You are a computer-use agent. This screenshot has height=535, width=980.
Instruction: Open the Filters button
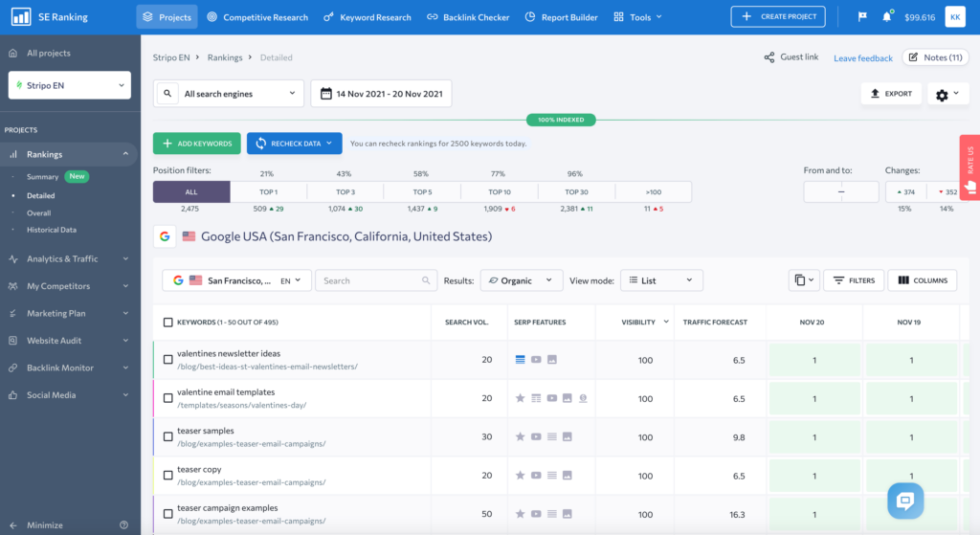tap(854, 280)
